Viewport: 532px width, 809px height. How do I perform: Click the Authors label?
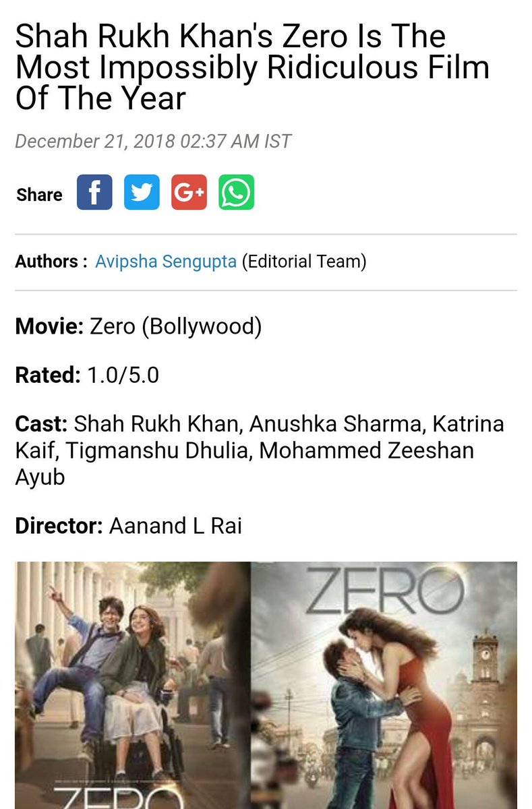(51, 262)
